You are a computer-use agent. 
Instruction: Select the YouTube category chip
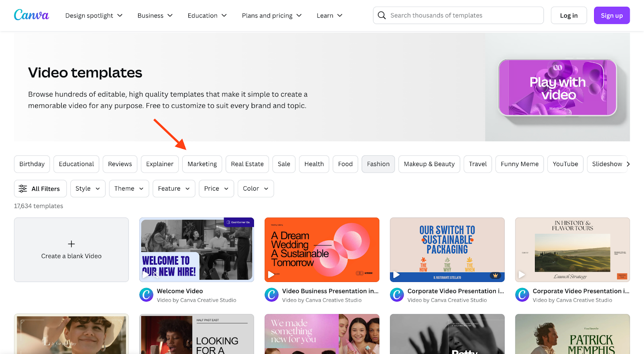565,164
